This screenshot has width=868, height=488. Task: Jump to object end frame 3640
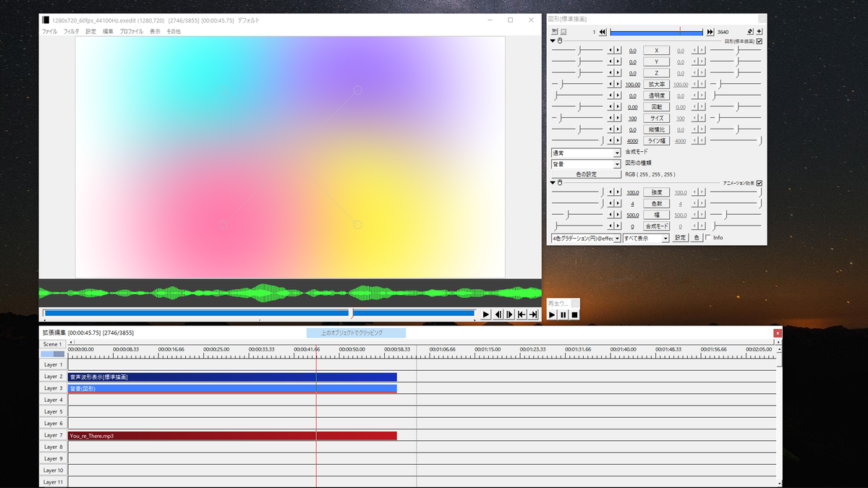point(710,32)
